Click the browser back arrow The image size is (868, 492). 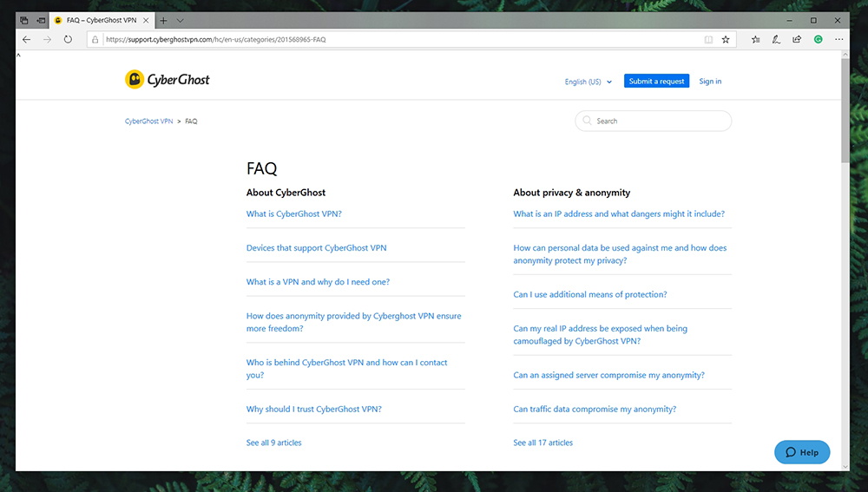[27, 39]
